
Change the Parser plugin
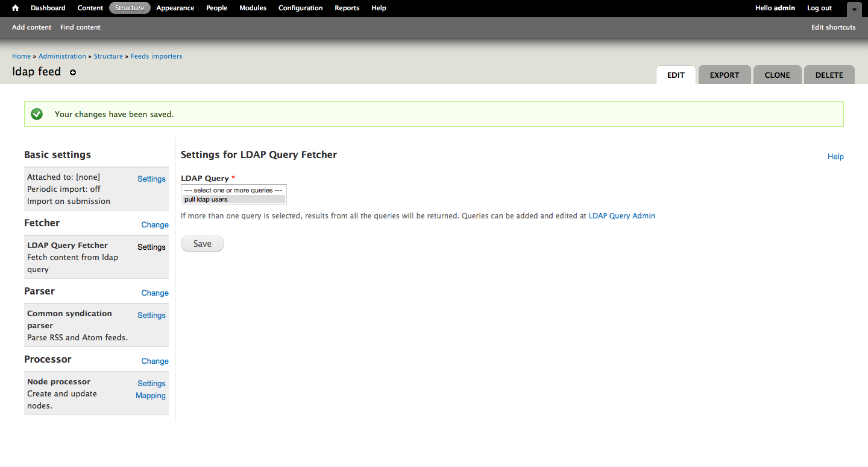coord(155,293)
